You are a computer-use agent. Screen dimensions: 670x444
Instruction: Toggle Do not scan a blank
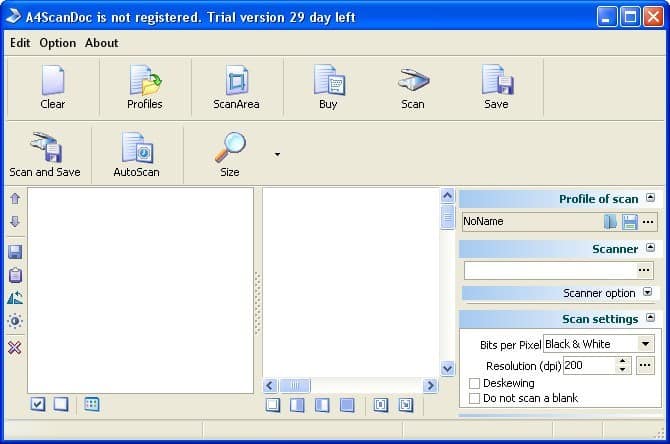point(475,398)
